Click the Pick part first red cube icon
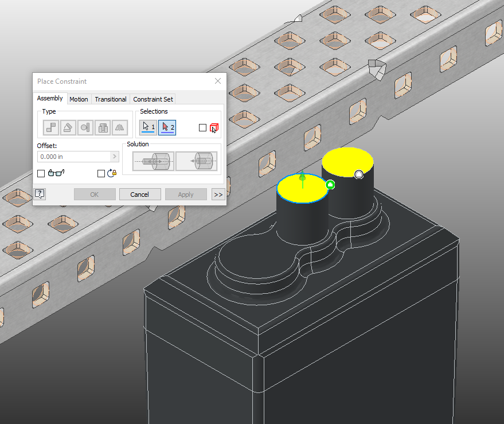Screen dimensions: 504x424 tap(214, 128)
